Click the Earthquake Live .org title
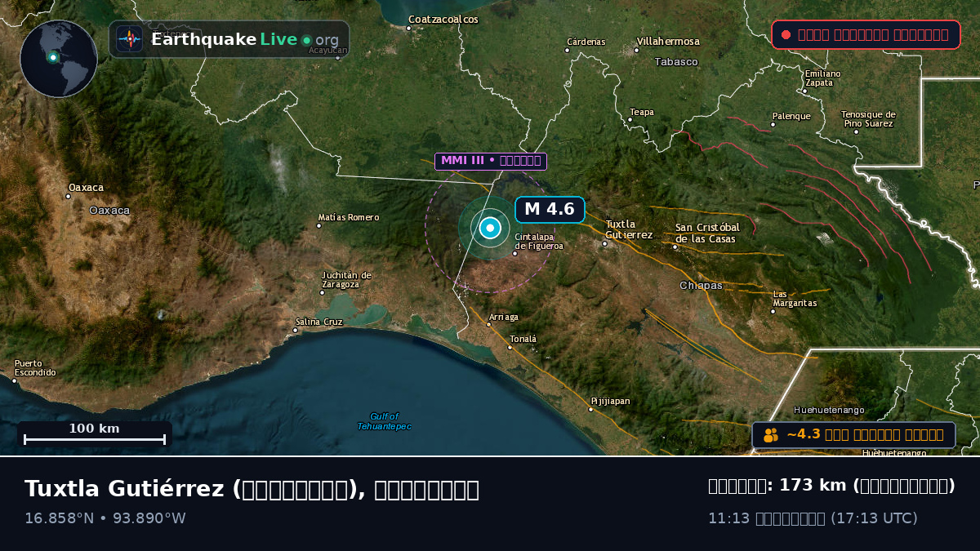This screenshot has width=980, height=551. tap(245, 40)
